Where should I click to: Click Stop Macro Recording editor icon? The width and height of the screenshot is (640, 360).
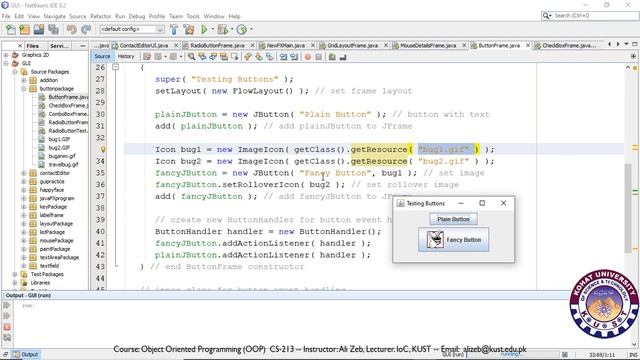pyautogui.click(x=319, y=57)
